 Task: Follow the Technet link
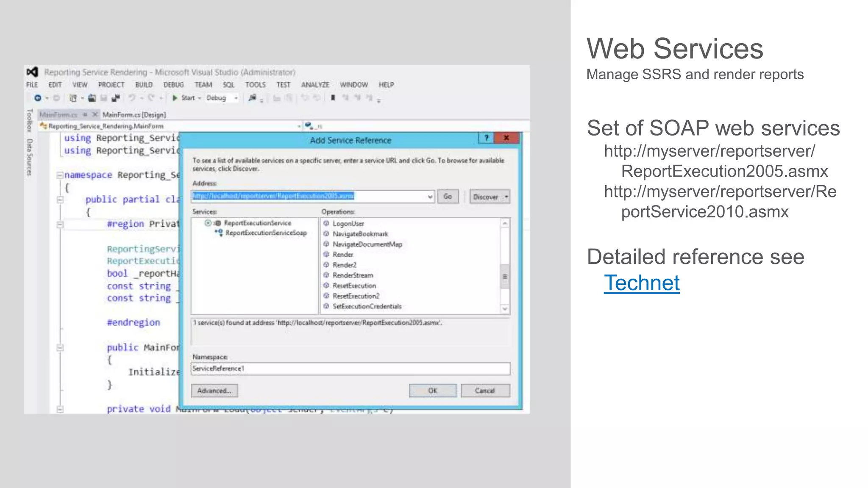(642, 283)
